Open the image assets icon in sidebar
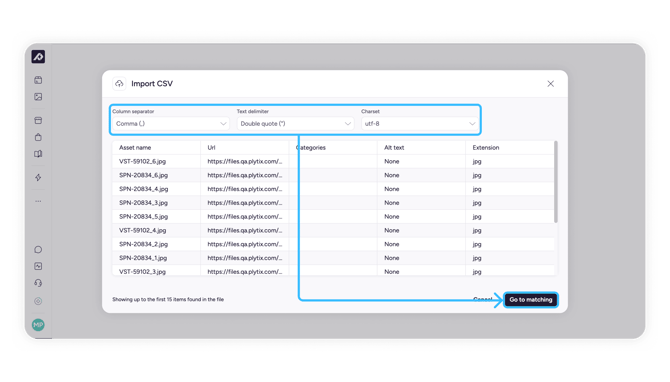670x382 pixels. pos(38,97)
